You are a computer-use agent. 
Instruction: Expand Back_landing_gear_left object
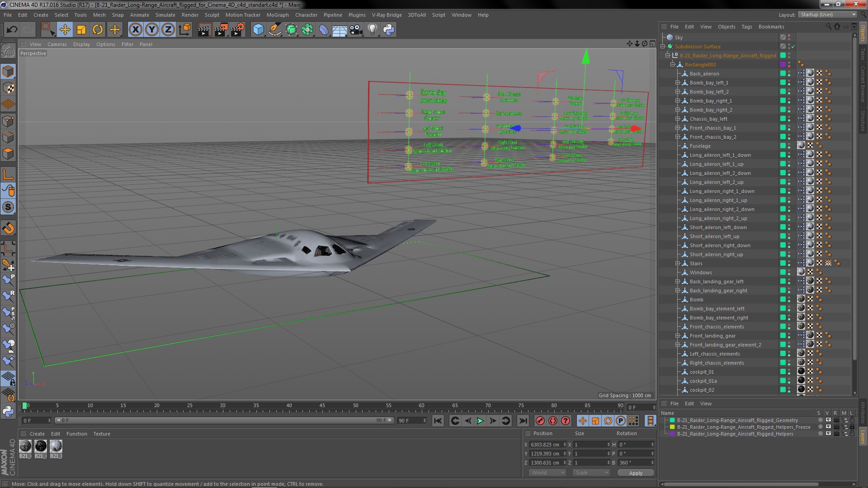click(677, 282)
